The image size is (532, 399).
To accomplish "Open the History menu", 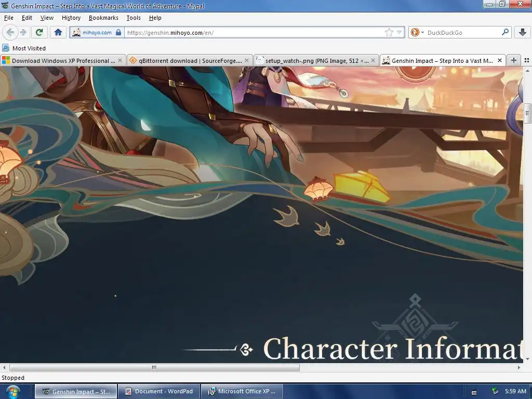I will [x=71, y=18].
